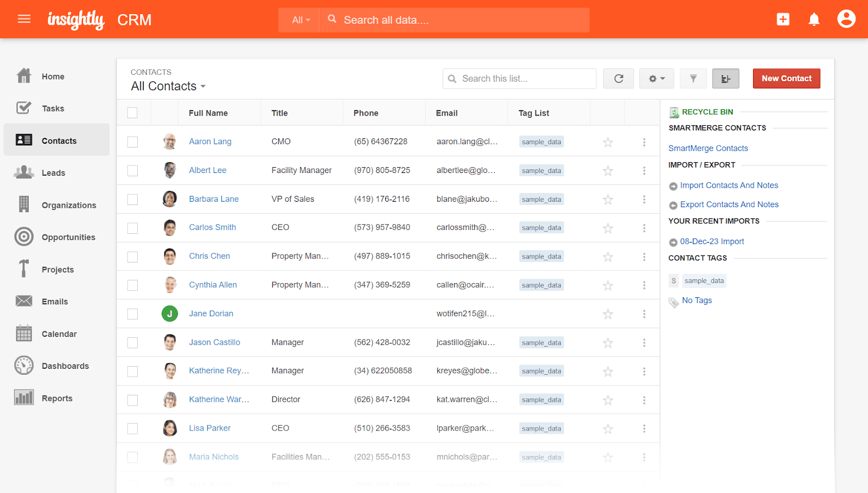Screen dimensions: 868x493
Task: Select all contacts using the header checkbox
Action: 132,112
